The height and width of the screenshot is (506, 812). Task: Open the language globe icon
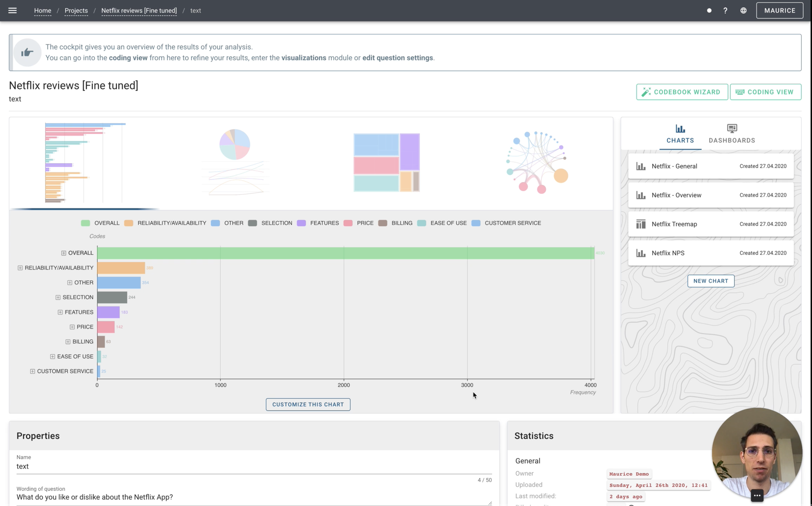point(743,10)
